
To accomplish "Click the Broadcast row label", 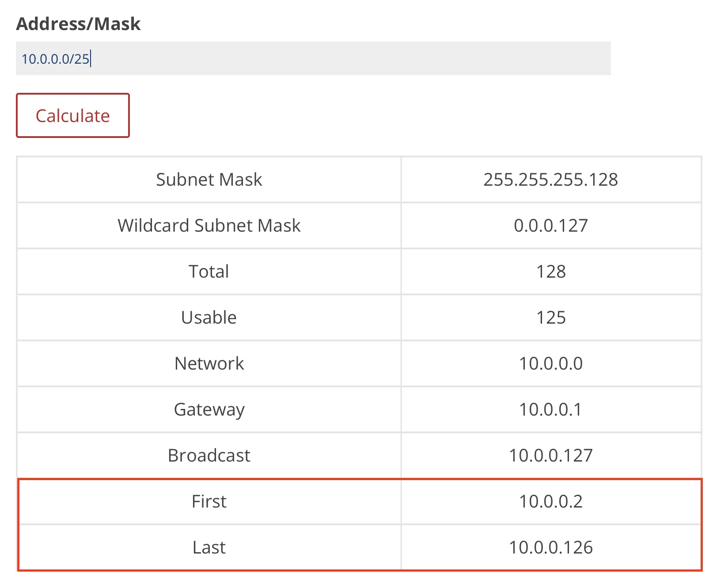I will (x=209, y=455).
